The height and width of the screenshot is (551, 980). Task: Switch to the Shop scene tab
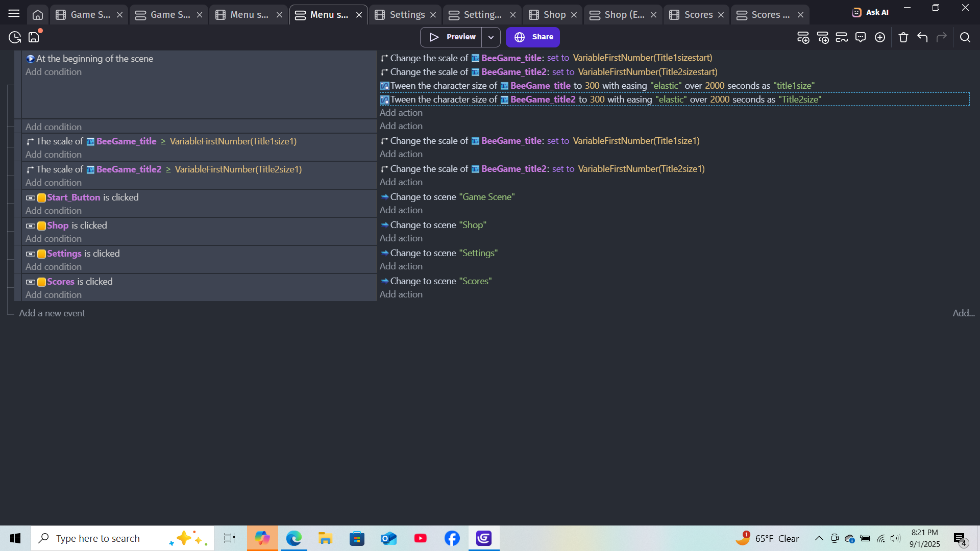pyautogui.click(x=553, y=15)
